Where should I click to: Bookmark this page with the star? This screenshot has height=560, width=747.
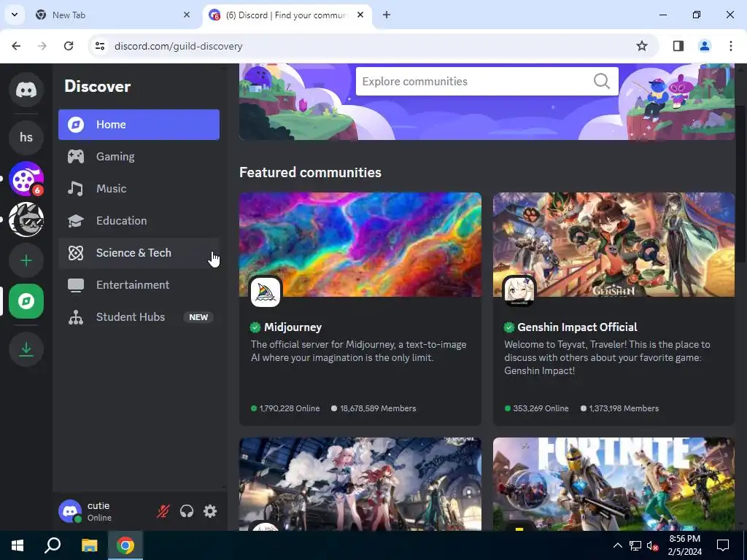coord(642,46)
